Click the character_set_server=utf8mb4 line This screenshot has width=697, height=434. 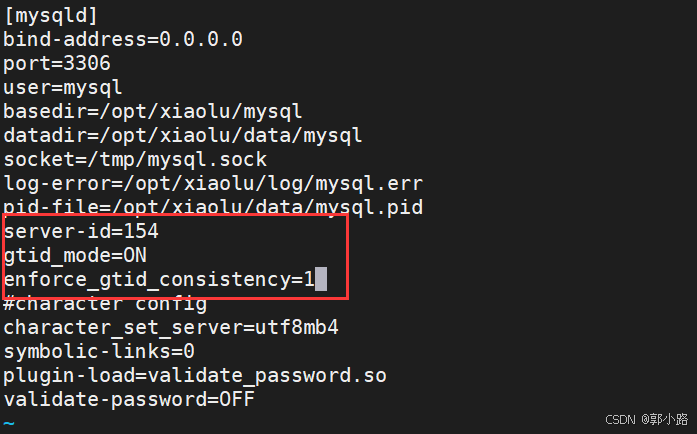[x=171, y=328]
